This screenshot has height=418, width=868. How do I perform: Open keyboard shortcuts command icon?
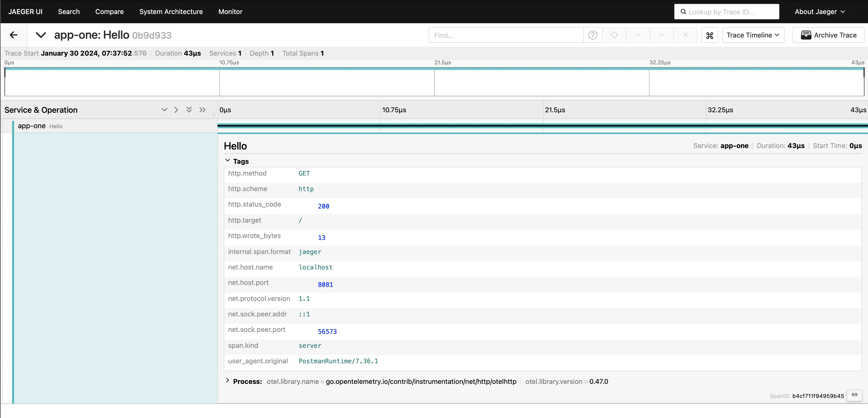(x=710, y=35)
